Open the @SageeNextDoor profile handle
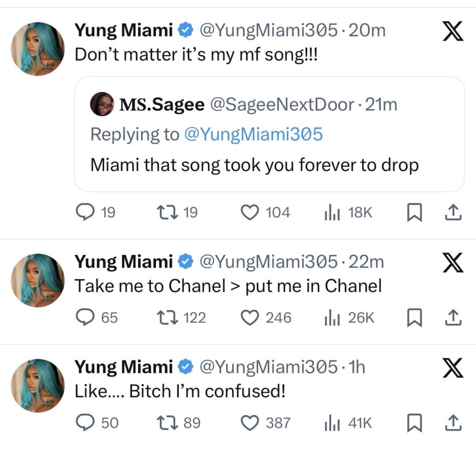 click(x=282, y=105)
